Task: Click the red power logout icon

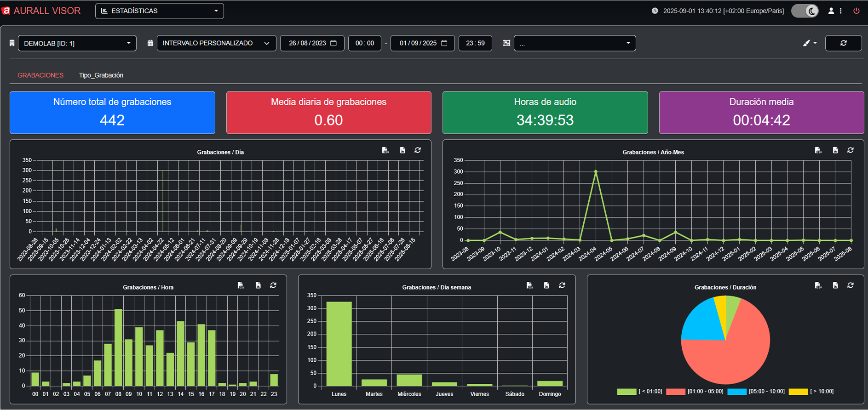Action: point(856,11)
